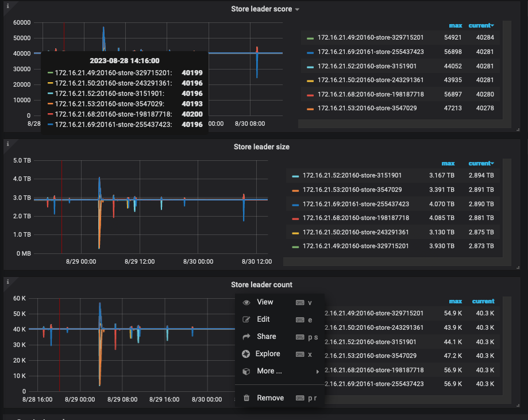Choose Remove in the panel menu
Image resolution: width=528 pixels, height=420 pixels.
pos(271,398)
